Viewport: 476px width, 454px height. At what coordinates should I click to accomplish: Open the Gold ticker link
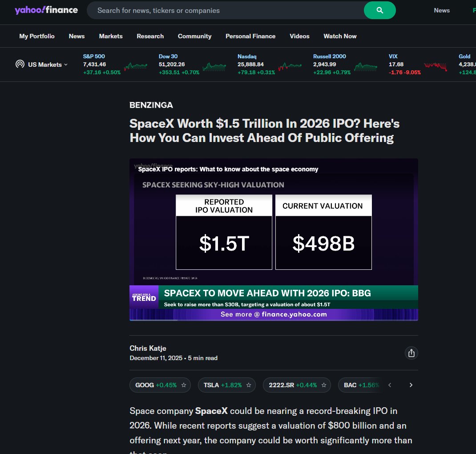(x=464, y=57)
